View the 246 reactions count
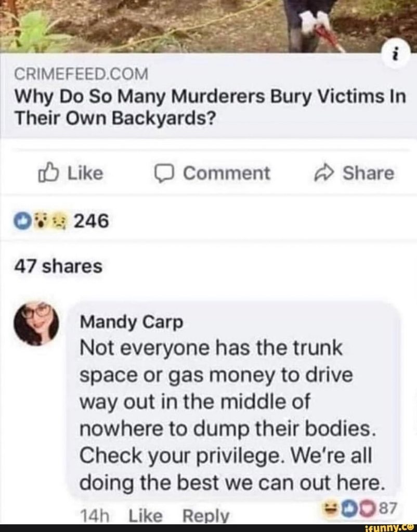Screen dimensions: 417x532 click(x=92, y=221)
